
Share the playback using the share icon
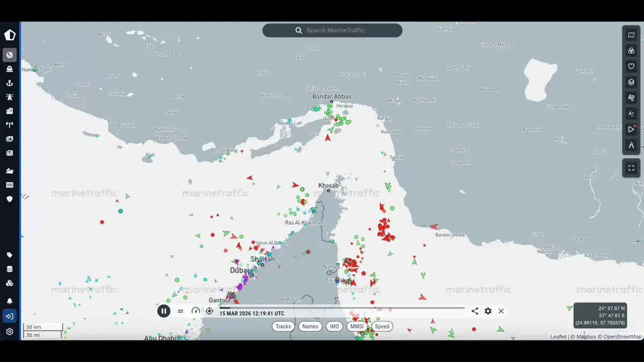[x=474, y=311]
